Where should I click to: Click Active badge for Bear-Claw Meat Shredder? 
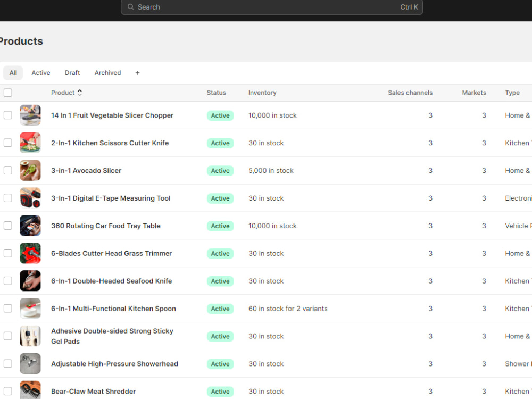220,392
